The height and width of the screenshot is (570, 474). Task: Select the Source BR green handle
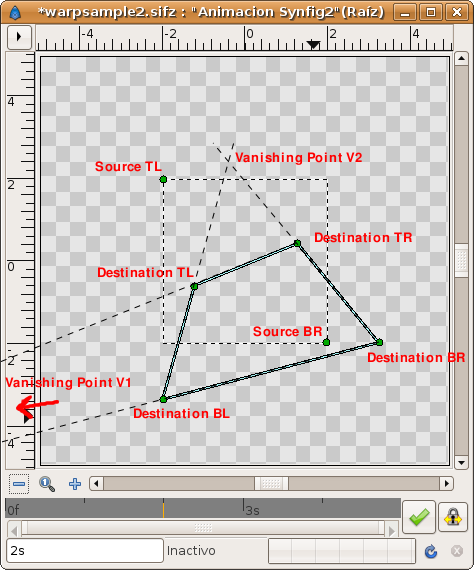point(326,342)
